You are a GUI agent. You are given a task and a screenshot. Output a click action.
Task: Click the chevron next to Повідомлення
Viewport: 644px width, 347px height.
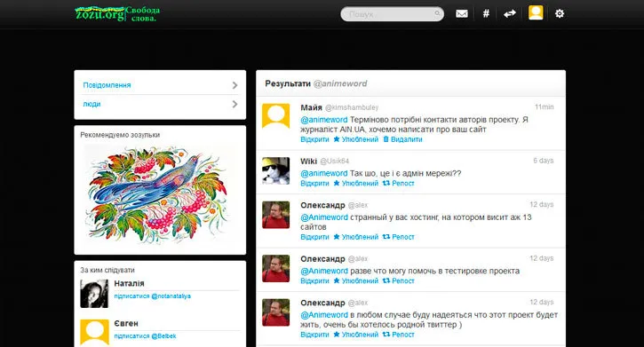[x=235, y=85]
